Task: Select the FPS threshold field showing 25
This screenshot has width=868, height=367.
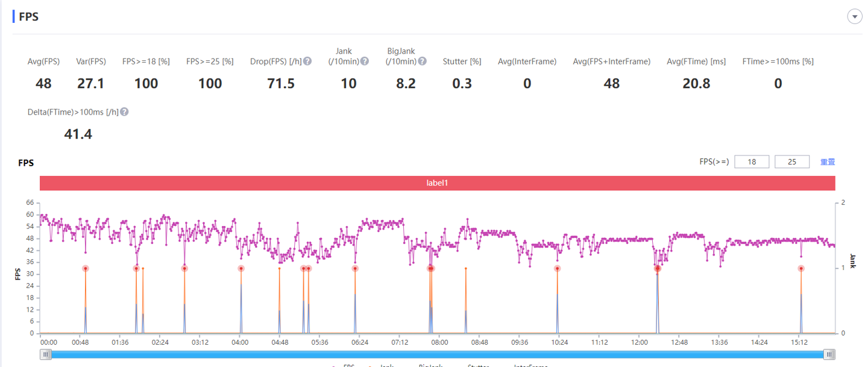Action: [791, 162]
